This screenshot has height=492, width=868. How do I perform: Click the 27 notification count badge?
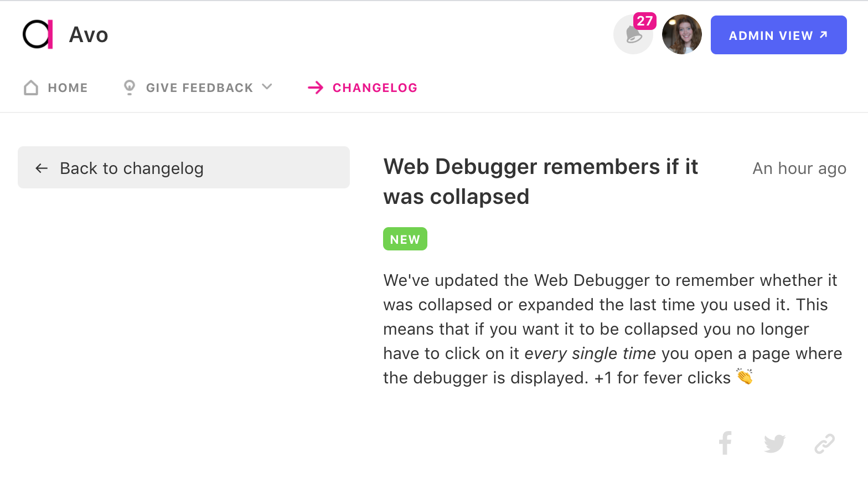tap(645, 21)
